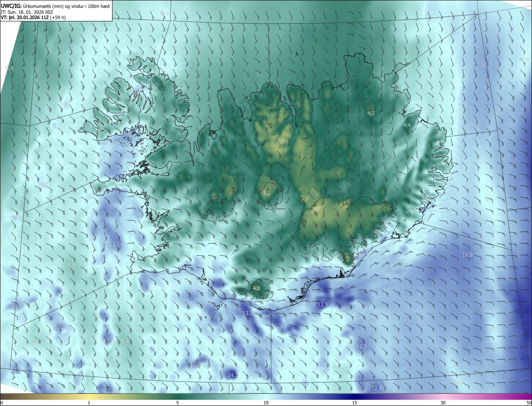Click the 4.2 value label on the map

(371, 113)
